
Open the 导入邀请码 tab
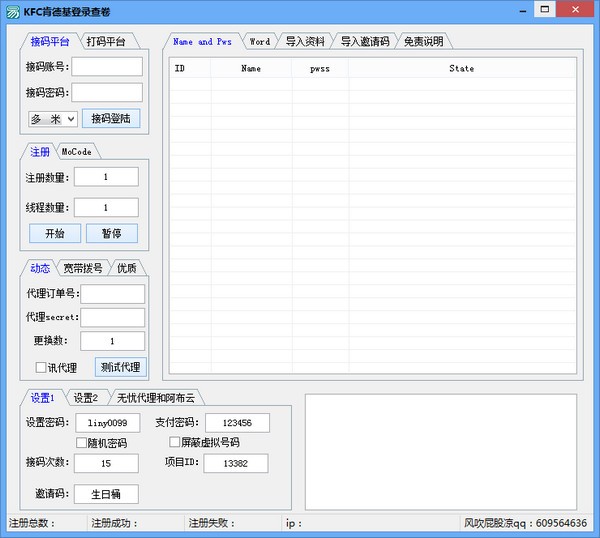click(365, 41)
